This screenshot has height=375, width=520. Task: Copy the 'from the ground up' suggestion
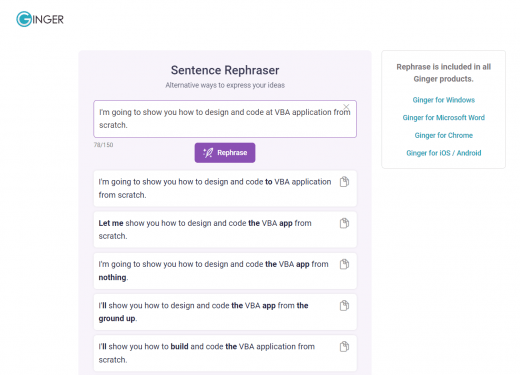coord(344,305)
